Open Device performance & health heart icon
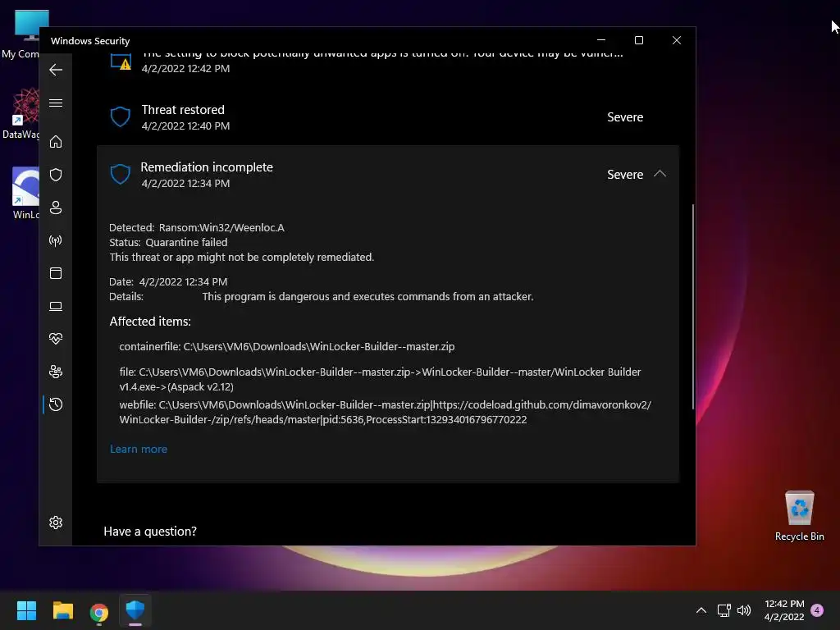 56,339
